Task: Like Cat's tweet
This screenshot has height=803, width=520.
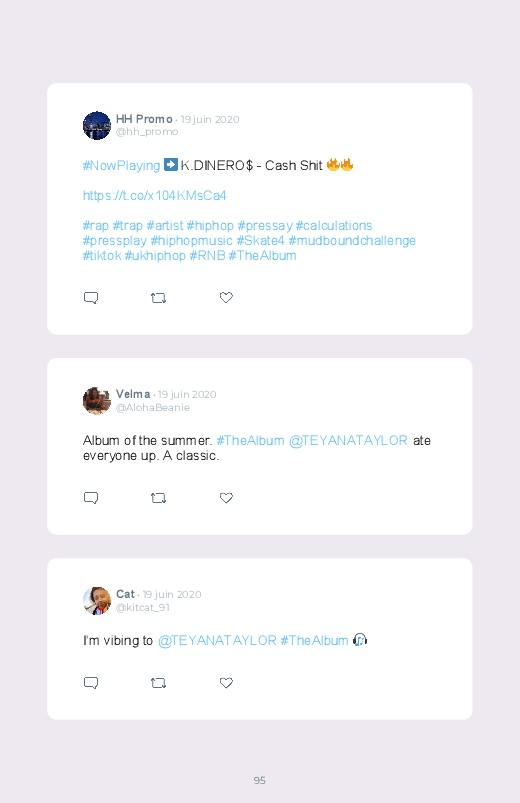Action: 226,682
